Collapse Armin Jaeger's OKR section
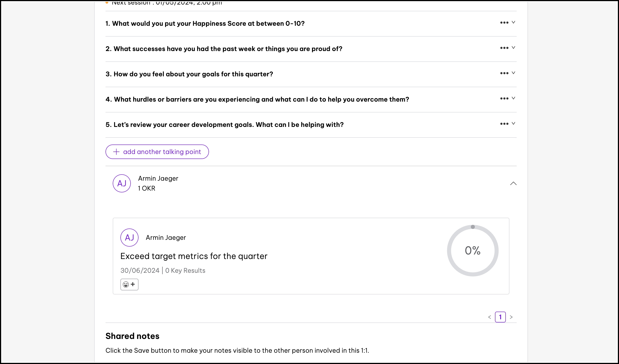 (513, 183)
